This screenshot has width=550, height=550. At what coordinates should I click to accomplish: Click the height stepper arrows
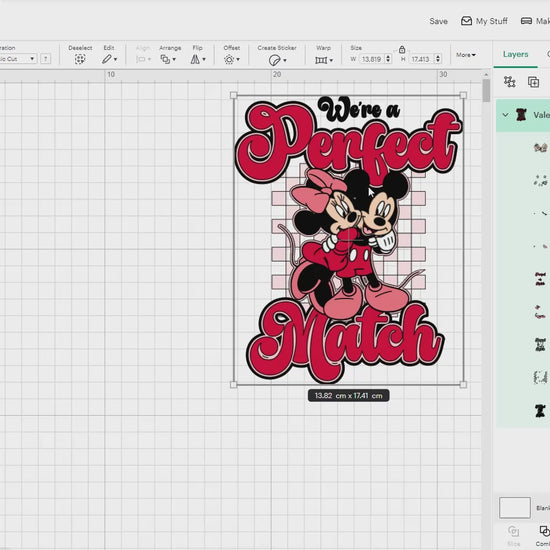(x=438, y=59)
